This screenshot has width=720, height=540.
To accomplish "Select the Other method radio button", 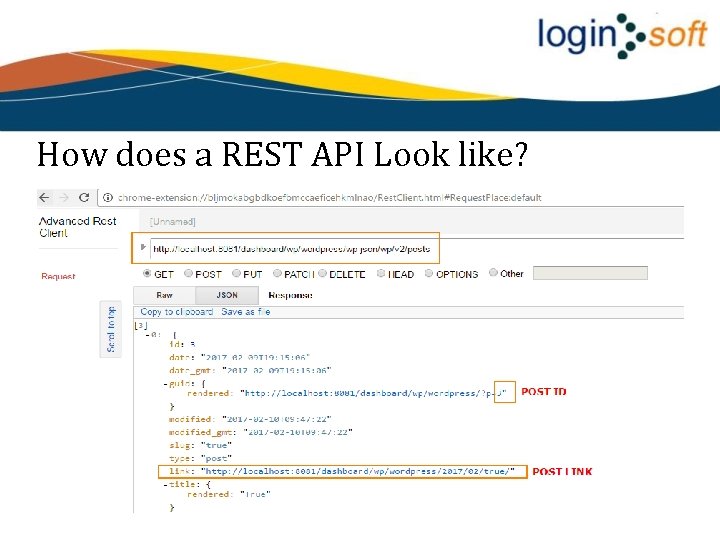I will 493,272.
